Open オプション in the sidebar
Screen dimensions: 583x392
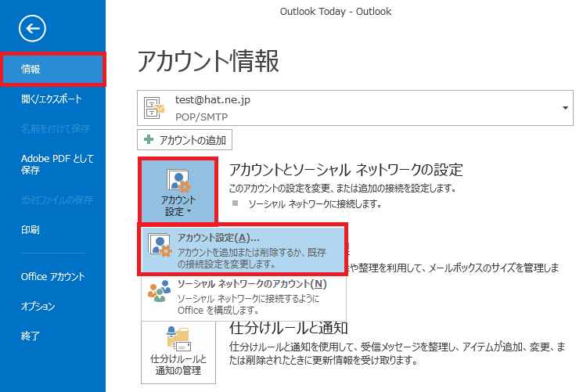click(x=38, y=306)
